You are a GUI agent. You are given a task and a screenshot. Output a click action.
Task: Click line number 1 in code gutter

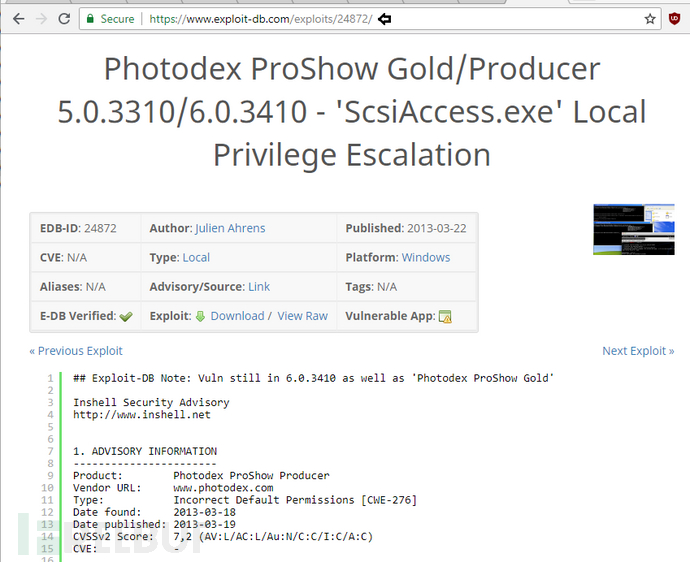click(x=50, y=378)
